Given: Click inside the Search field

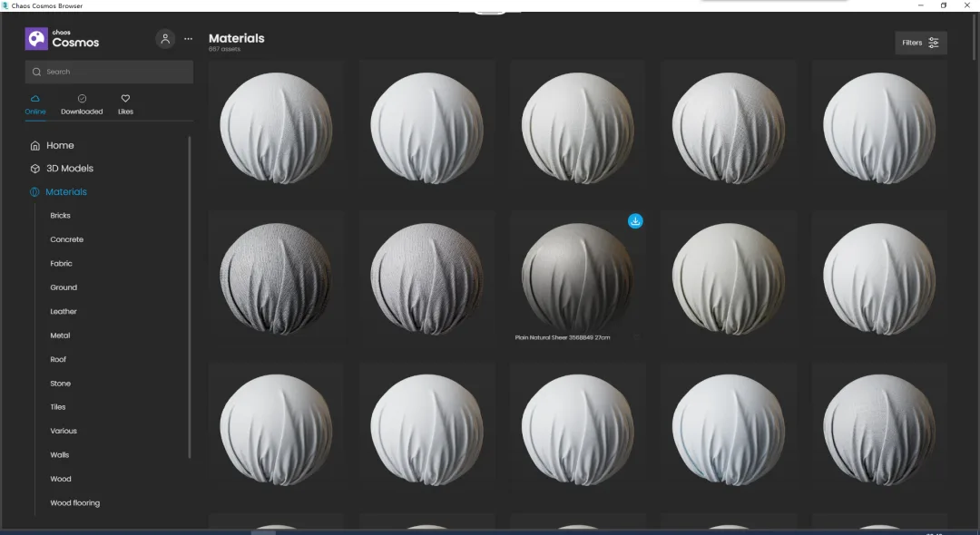Looking at the screenshot, I should pos(109,72).
